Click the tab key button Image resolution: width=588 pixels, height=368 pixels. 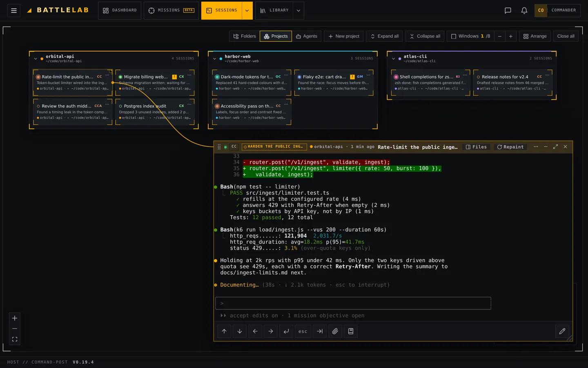point(320,331)
